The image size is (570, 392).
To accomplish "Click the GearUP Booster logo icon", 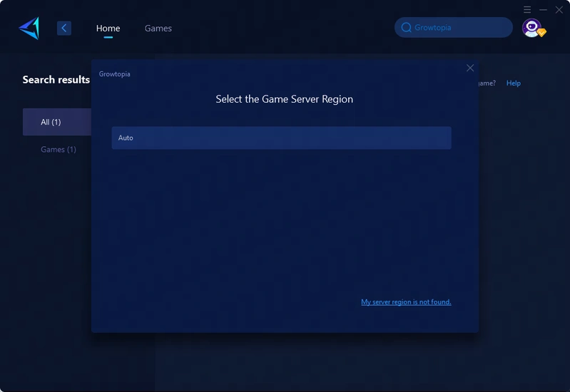I will pos(29,28).
